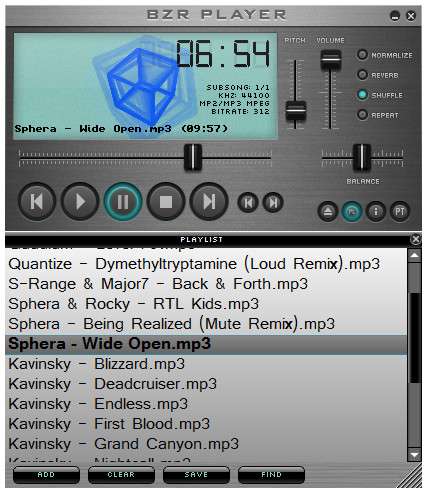The width and height of the screenshot is (427, 494).
Task: Click the PT round button
Action: click(x=400, y=211)
